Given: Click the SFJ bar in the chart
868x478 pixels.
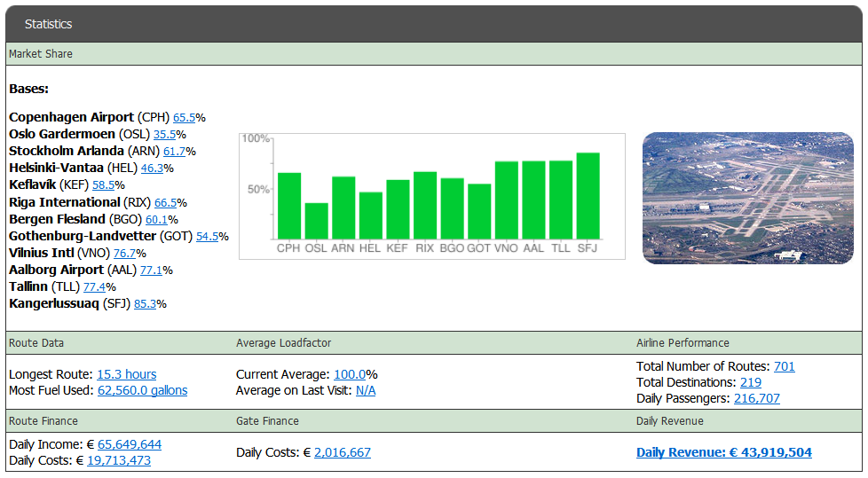Looking at the screenshot, I should click(x=588, y=196).
